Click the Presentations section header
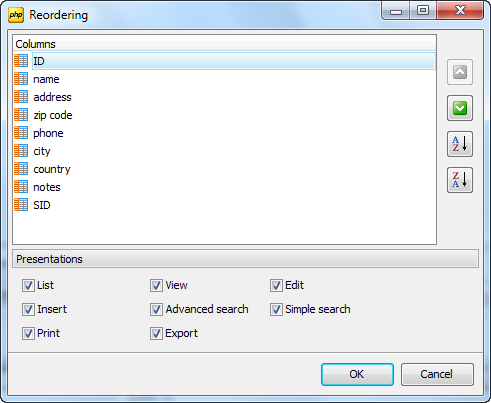491x403 pixels. [x=245, y=259]
